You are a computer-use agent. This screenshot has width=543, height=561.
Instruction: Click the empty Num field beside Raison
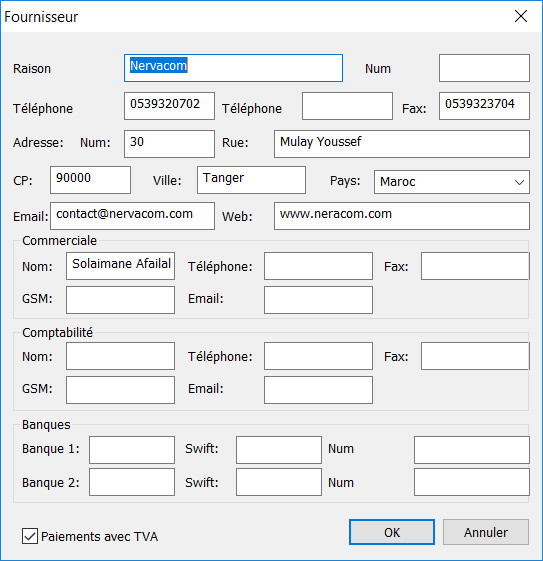(x=484, y=68)
